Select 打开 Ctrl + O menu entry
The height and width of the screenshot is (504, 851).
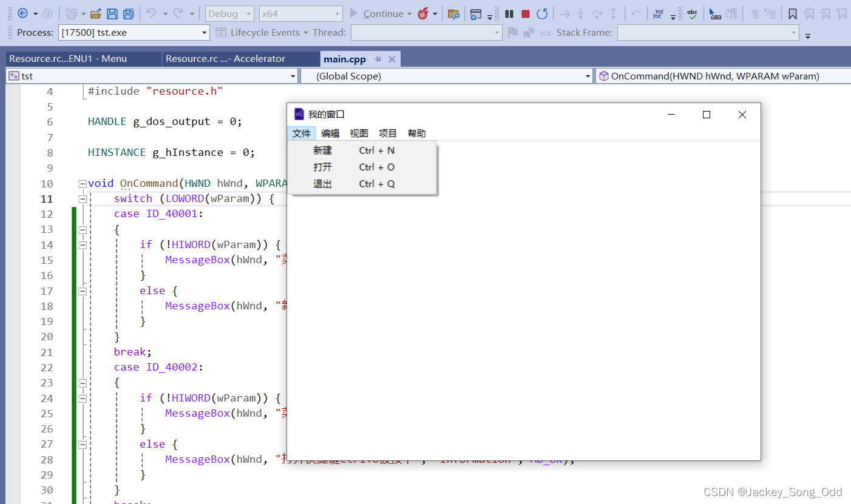[x=362, y=167]
